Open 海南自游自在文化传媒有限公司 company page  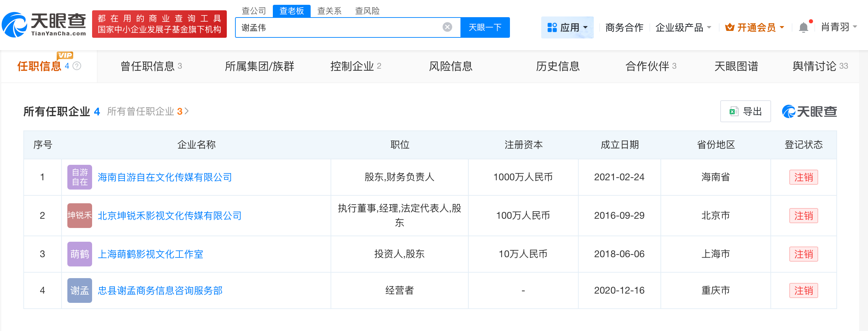[x=164, y=178]
